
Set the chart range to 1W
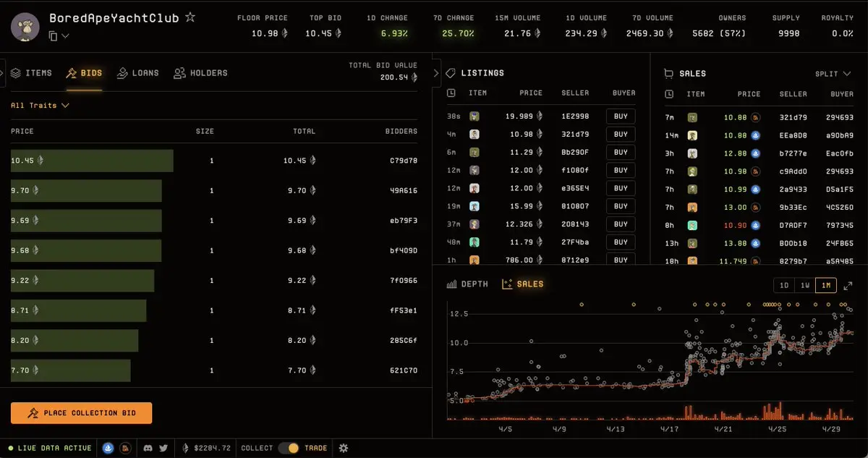coord(804,286)
